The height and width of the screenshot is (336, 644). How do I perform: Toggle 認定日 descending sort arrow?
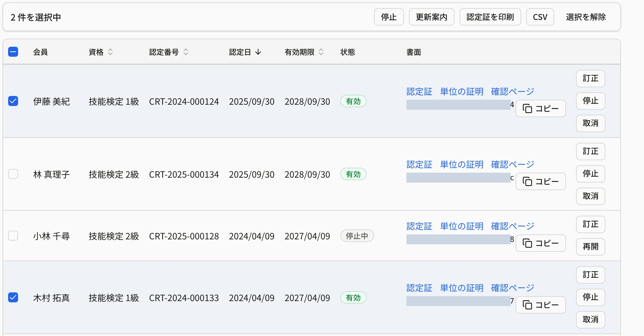tap(258, 52)
